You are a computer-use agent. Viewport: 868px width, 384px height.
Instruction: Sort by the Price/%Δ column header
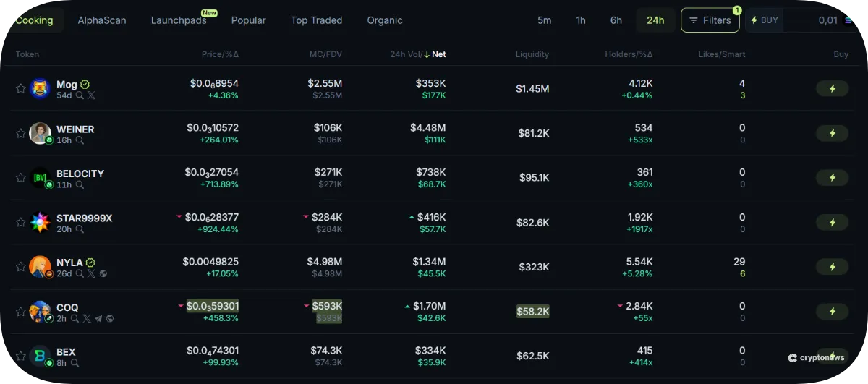pyautogui.click(x=220, y=54)
